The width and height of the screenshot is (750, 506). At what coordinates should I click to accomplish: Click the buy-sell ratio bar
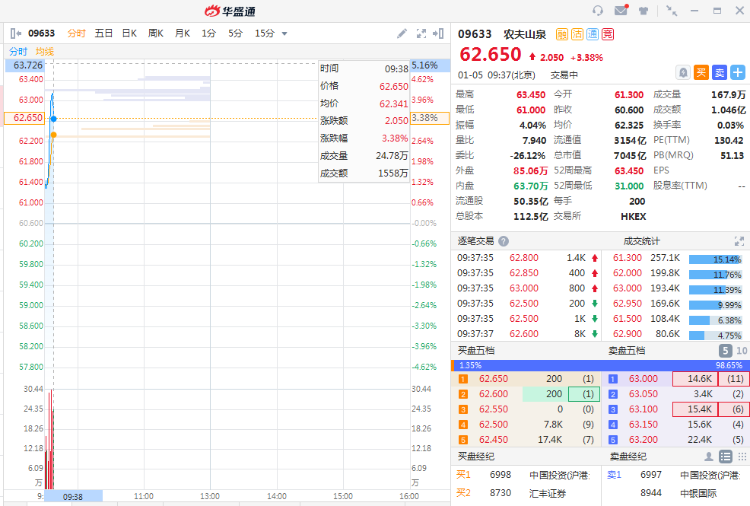[600, 366]
